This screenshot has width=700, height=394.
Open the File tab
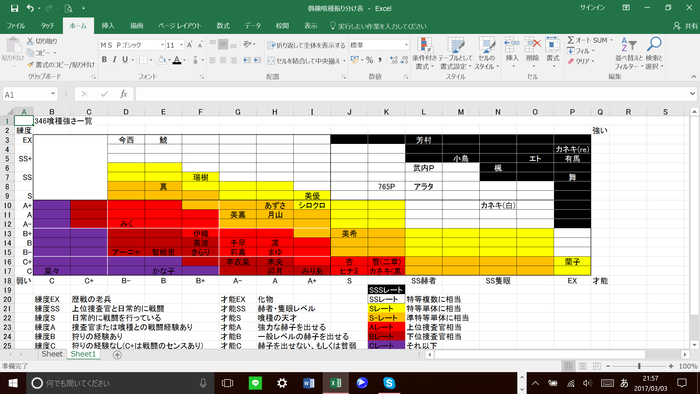(x=16, y=26)
